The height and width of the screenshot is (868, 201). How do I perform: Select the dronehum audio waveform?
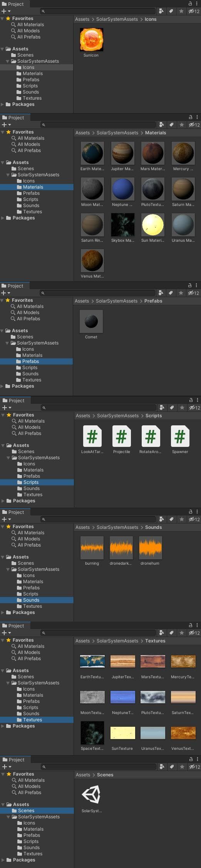click(x=151, y=548)
